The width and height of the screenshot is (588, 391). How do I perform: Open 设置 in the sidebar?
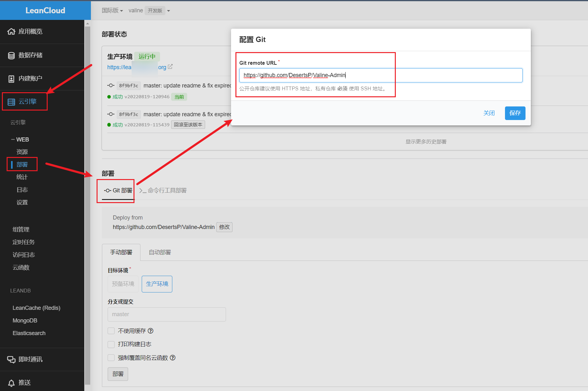tap(22, 202)
